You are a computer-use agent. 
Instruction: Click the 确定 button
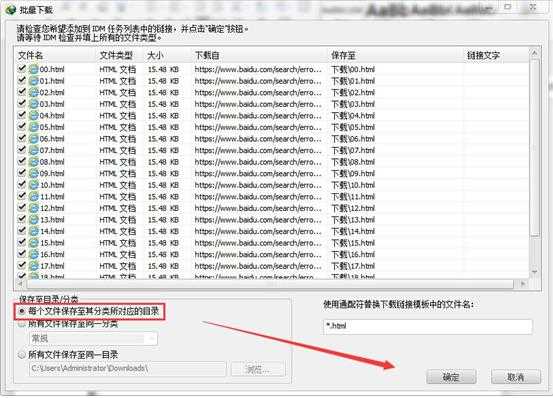pyautogui.click(x=451, y=377)
